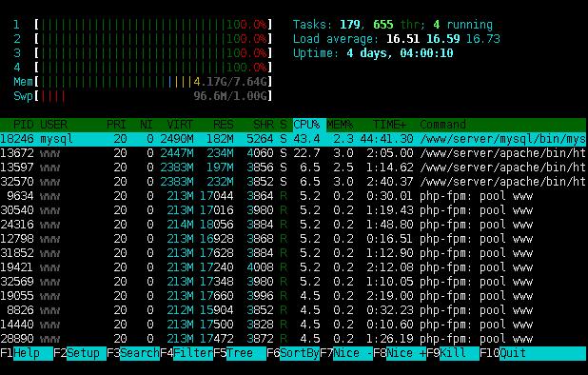Click the PID column header

(23, 125)
